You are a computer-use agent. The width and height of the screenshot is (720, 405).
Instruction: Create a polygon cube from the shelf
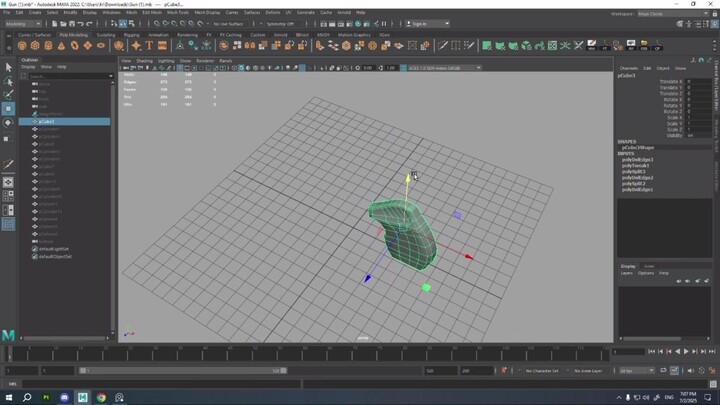[x=35, y=45]
